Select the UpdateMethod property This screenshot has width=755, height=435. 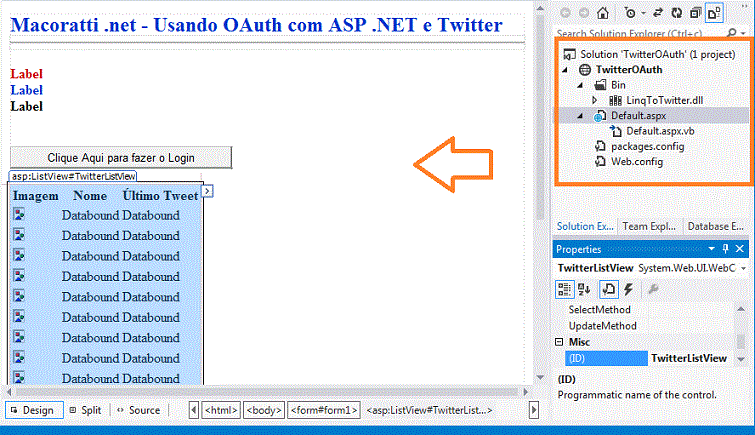pos(602,326)
